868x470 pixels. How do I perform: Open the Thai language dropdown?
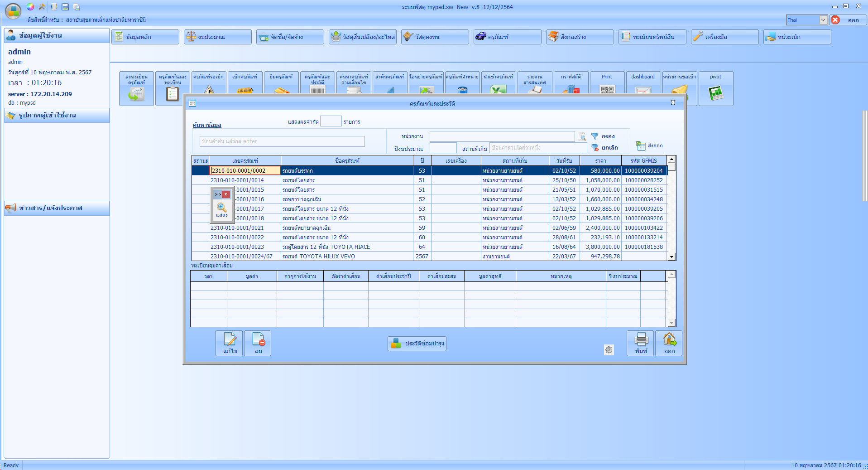(x=823, y=20)
